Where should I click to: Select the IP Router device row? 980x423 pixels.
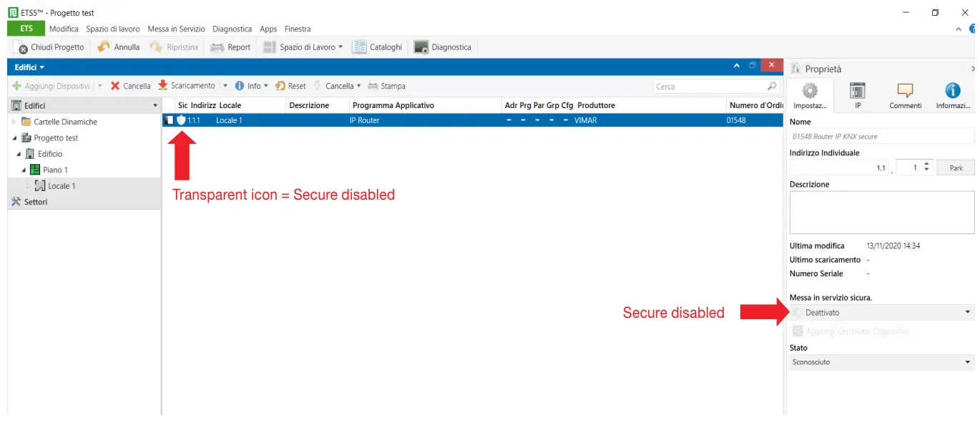[473, 120]
